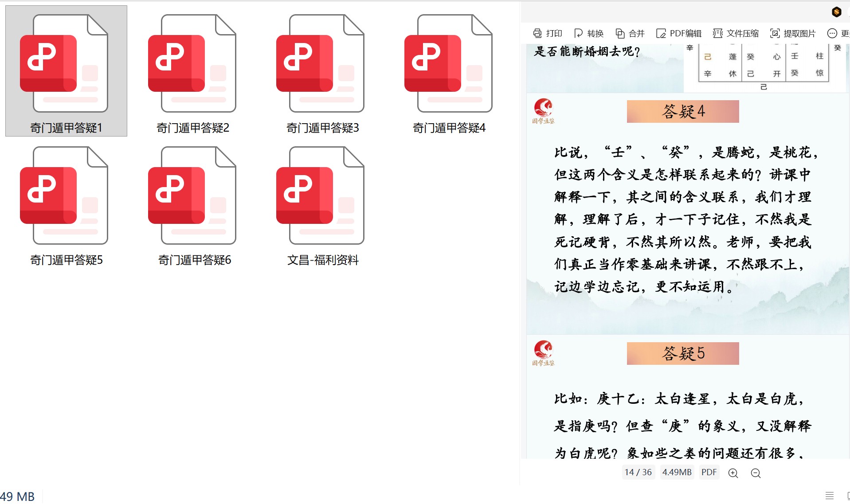Image resolution: width=850 pixels, height=504 pixels.
Task: Select the file 文昌-福利资料
Action: tap(322, 204)
